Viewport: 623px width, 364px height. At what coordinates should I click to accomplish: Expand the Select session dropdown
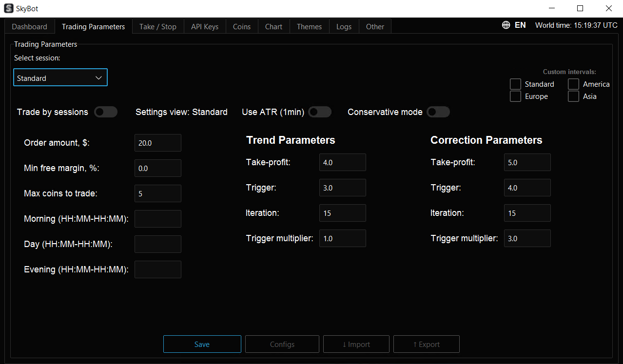tap(60, 78)
